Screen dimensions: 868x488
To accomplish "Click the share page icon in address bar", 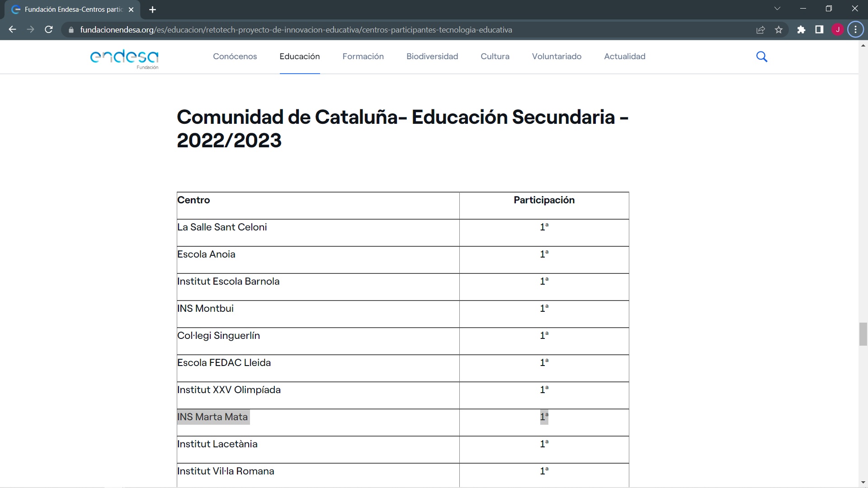I will tap(760, 30).
